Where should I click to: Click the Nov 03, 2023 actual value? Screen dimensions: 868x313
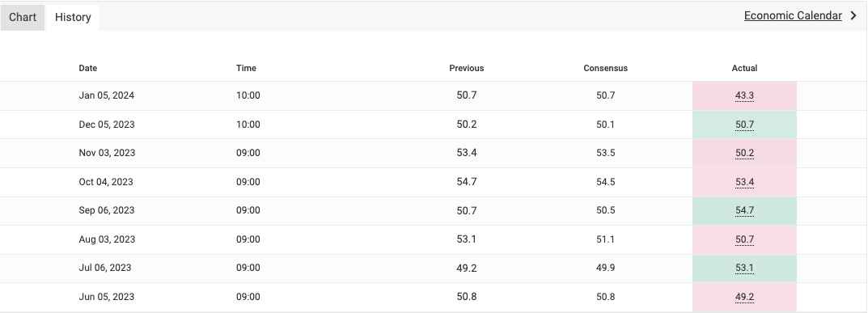pos(744,153)
